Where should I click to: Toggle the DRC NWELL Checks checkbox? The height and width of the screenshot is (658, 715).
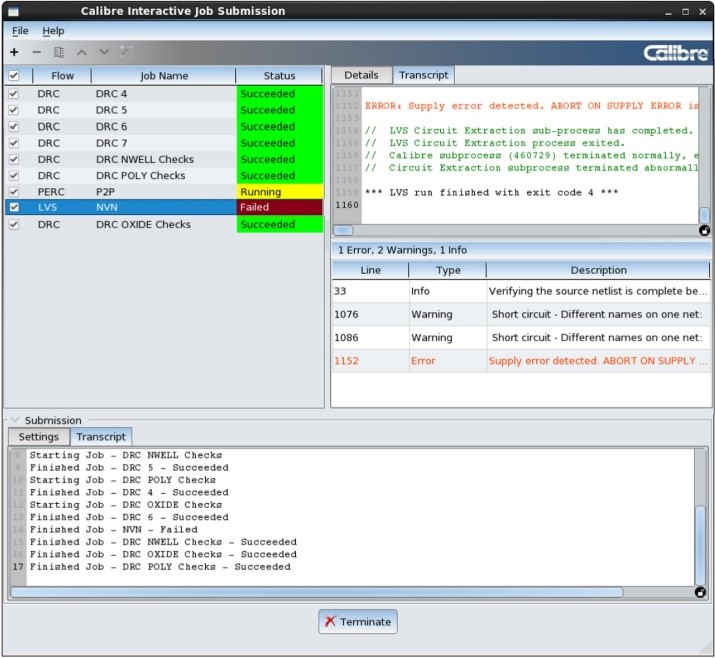point(14,159)
